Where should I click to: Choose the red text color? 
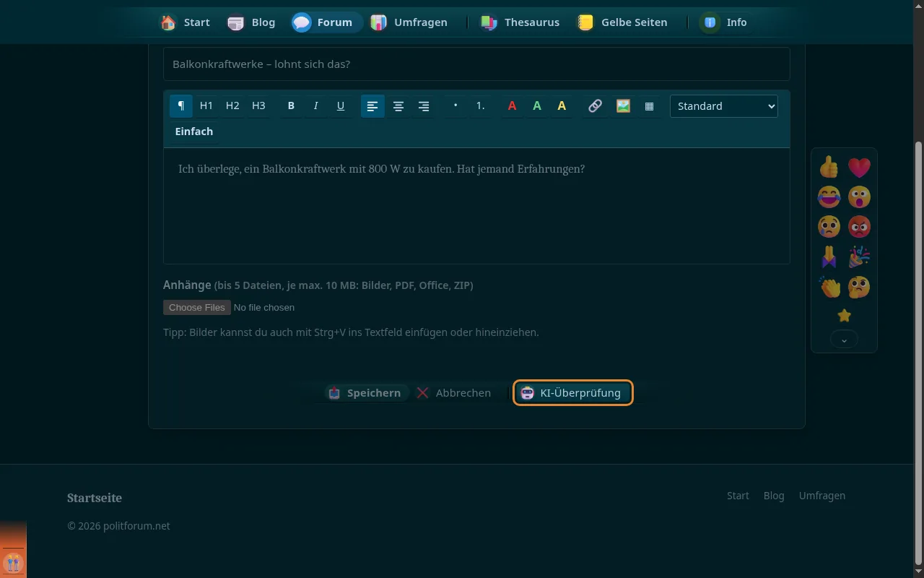coord(512,106)
